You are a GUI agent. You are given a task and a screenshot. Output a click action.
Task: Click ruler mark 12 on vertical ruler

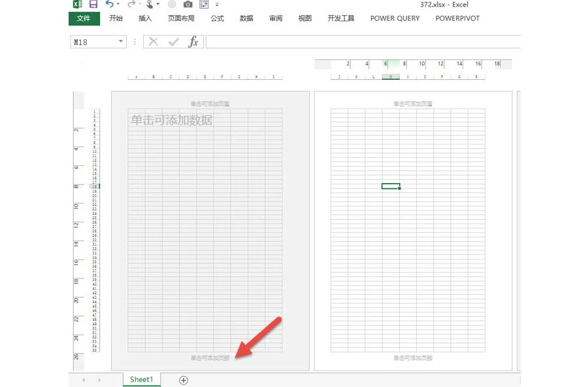tap(76, 224)
